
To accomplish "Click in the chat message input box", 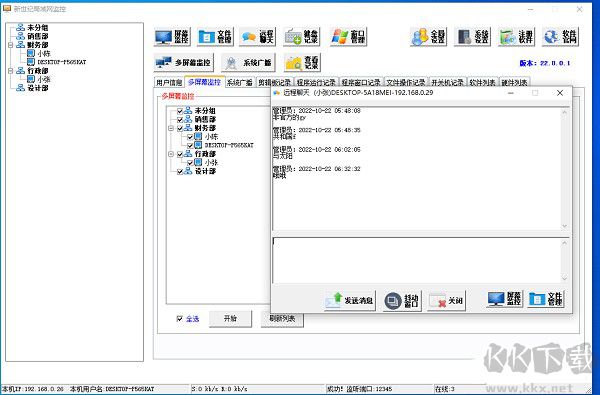I will point(417,260).
